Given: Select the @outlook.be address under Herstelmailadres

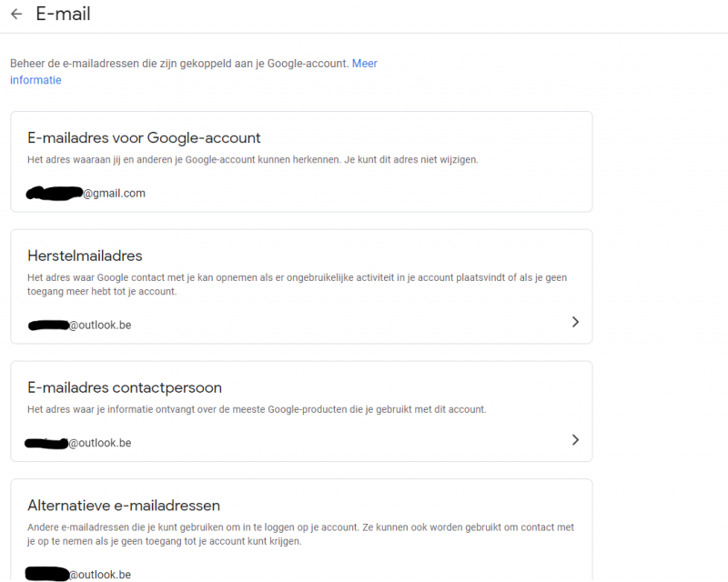Looking at the screenshot, I should point(100,325).
